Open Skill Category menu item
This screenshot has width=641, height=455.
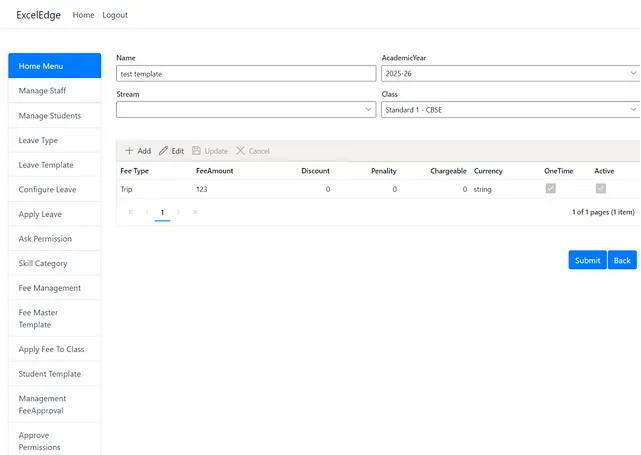(x=55, y=263)
